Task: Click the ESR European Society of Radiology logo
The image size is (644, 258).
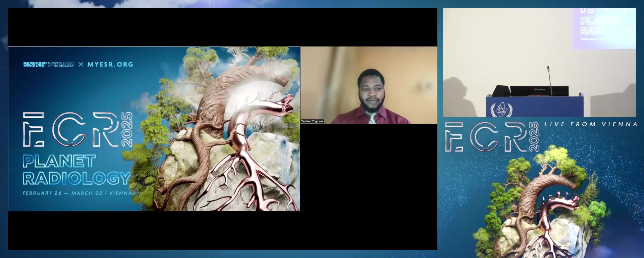Action: pyautogui.click(x=49, y=64)
